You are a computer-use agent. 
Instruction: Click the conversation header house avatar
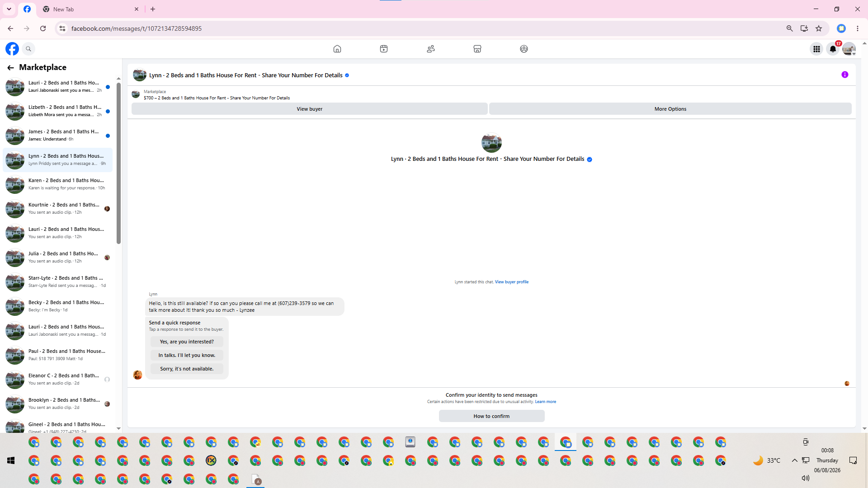pos(140,75)
